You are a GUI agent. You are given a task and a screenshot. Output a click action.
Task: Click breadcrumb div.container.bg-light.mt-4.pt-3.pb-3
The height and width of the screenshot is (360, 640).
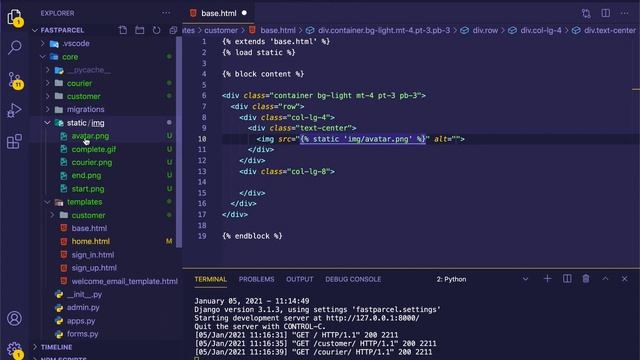tap(384, 30)
